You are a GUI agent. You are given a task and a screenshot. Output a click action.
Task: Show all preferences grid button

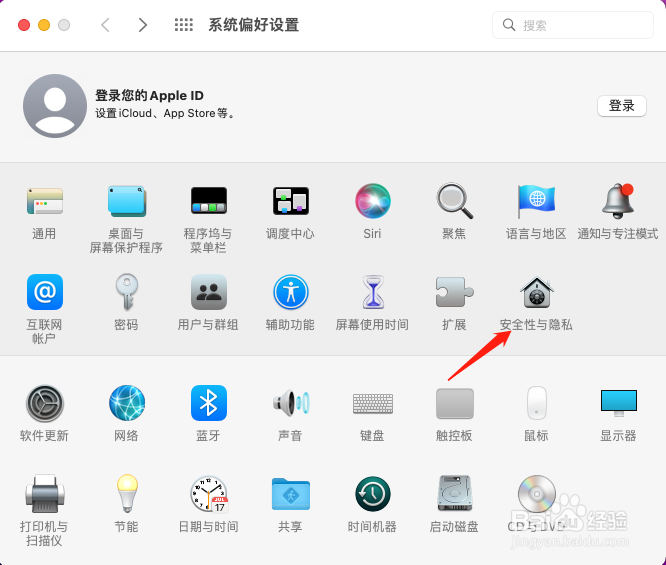click(183, 25)
